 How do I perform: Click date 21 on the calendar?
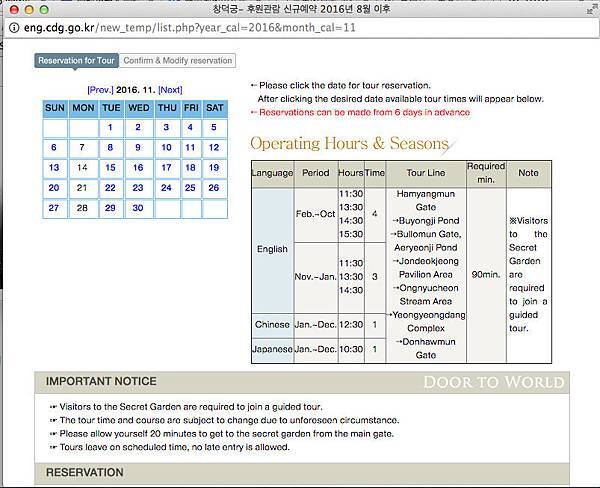point(82,188)
